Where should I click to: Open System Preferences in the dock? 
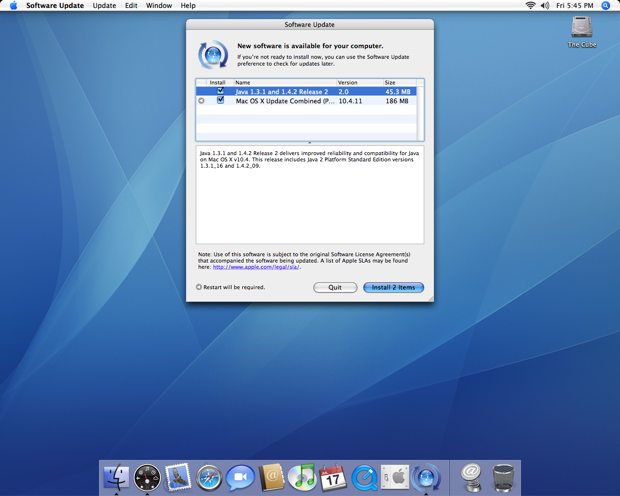coord(395,477)
